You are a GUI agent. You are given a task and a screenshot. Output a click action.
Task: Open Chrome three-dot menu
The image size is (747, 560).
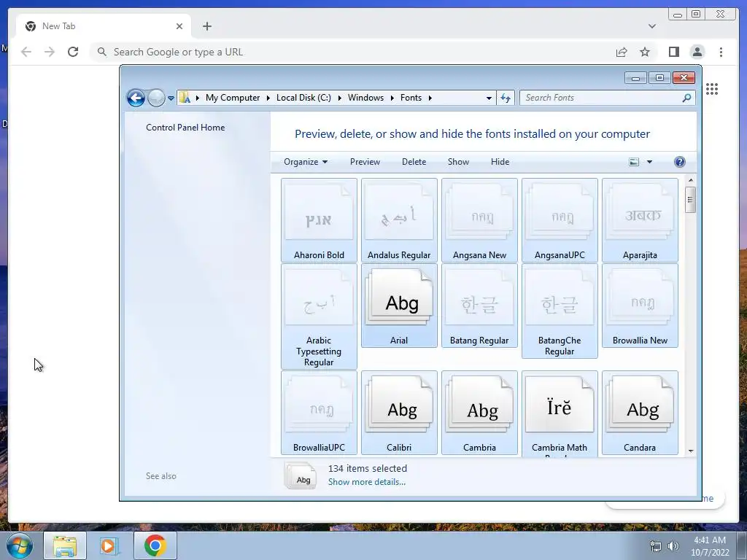click(x=721, y=52)
